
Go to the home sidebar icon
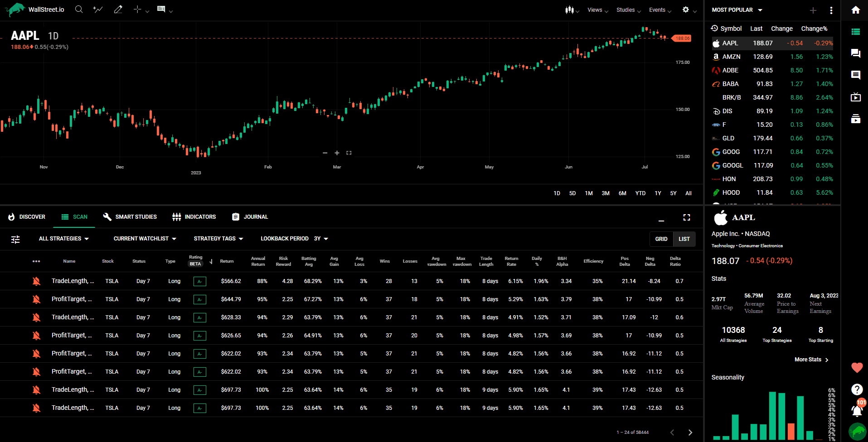856,10
